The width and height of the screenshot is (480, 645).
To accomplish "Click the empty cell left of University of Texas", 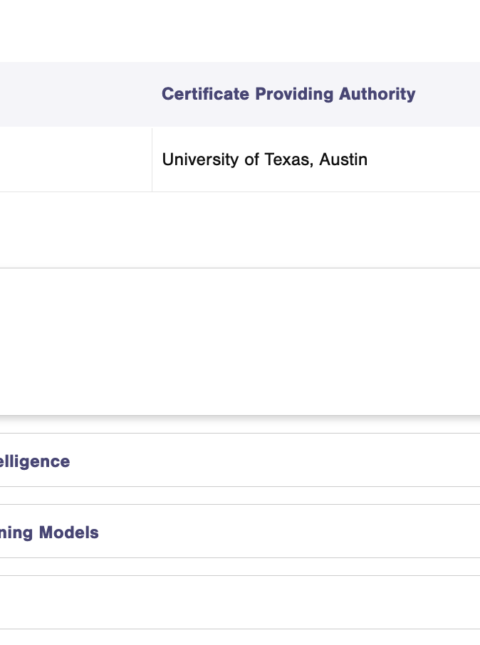I will point(76,159).
